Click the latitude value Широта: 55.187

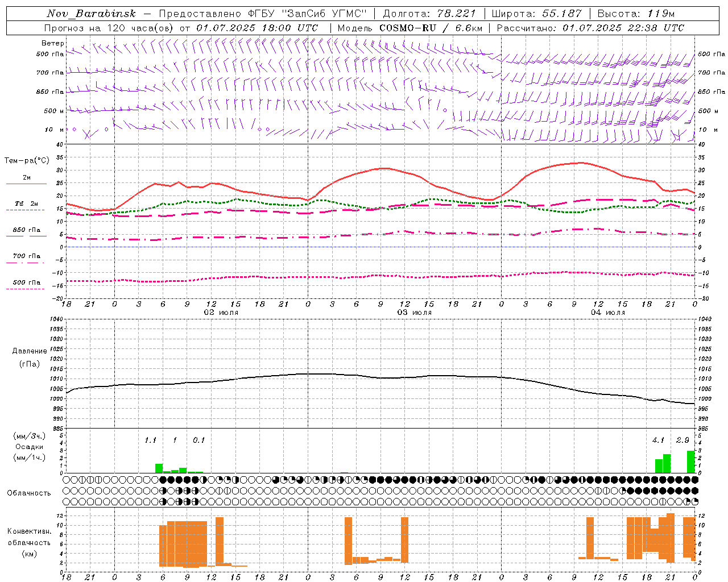point(537,14)
